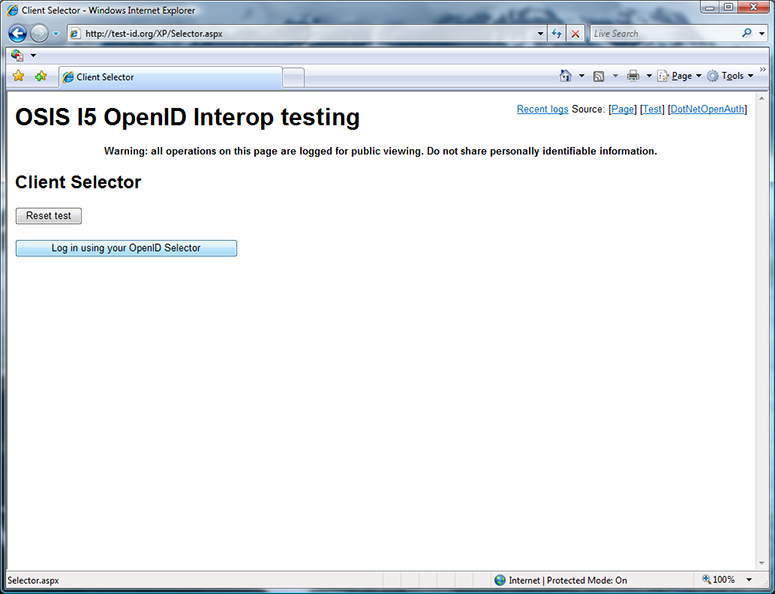Expand the Home button dropdown arrow
The width and height of the screenshot is (775, 594).
[x=581, y=76]
